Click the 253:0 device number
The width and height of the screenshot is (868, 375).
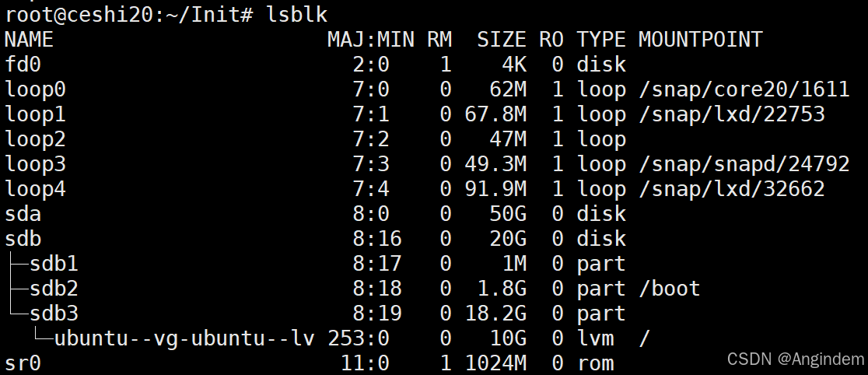click(x=359, y=338)
